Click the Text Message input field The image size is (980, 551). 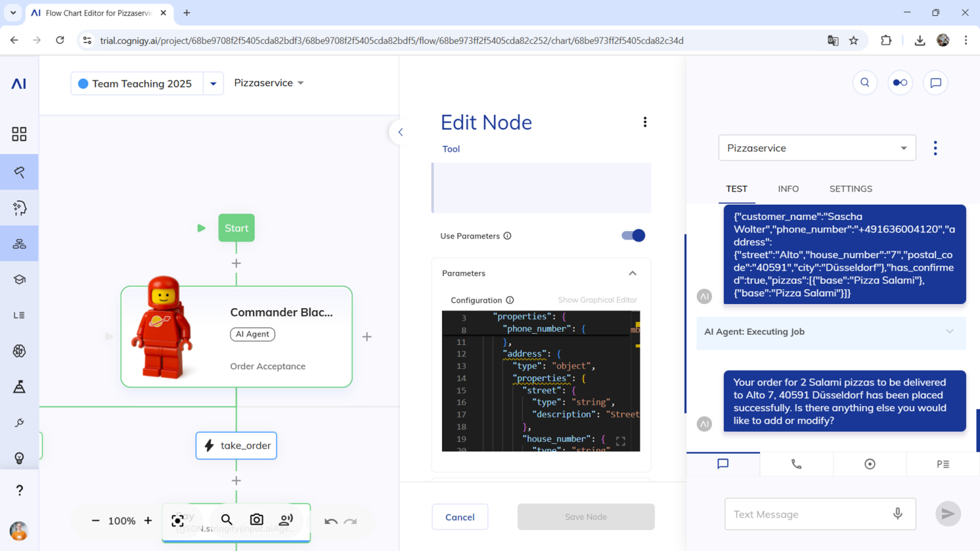809,514
